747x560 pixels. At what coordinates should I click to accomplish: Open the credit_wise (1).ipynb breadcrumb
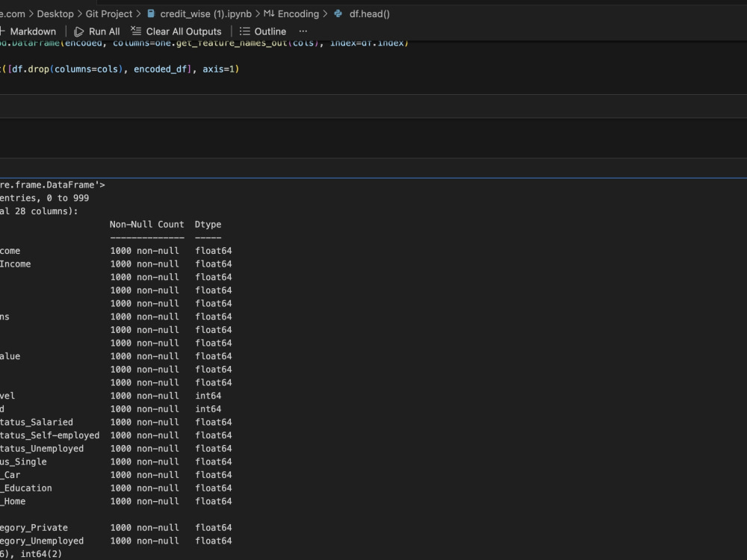(206, 13)
